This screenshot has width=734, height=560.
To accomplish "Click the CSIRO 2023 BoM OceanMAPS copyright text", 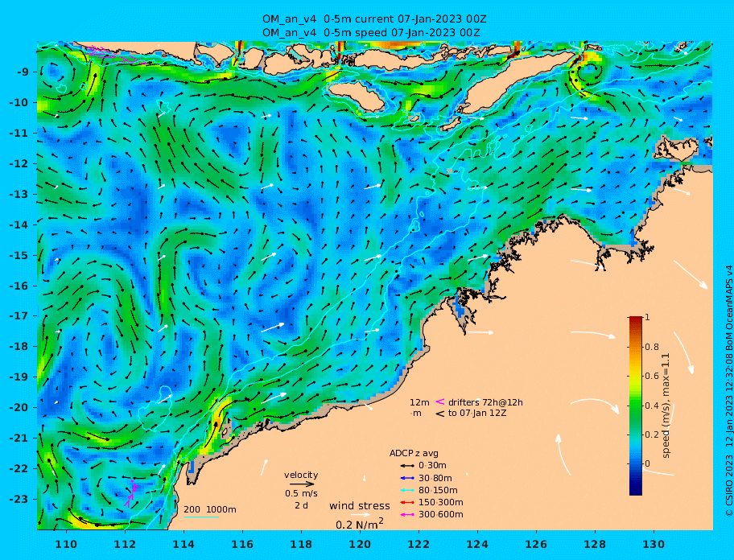I will point(729,391).
